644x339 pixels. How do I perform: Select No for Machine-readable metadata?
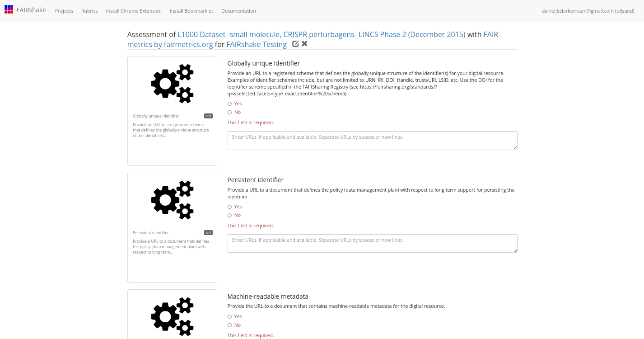[x=229, y=325]
